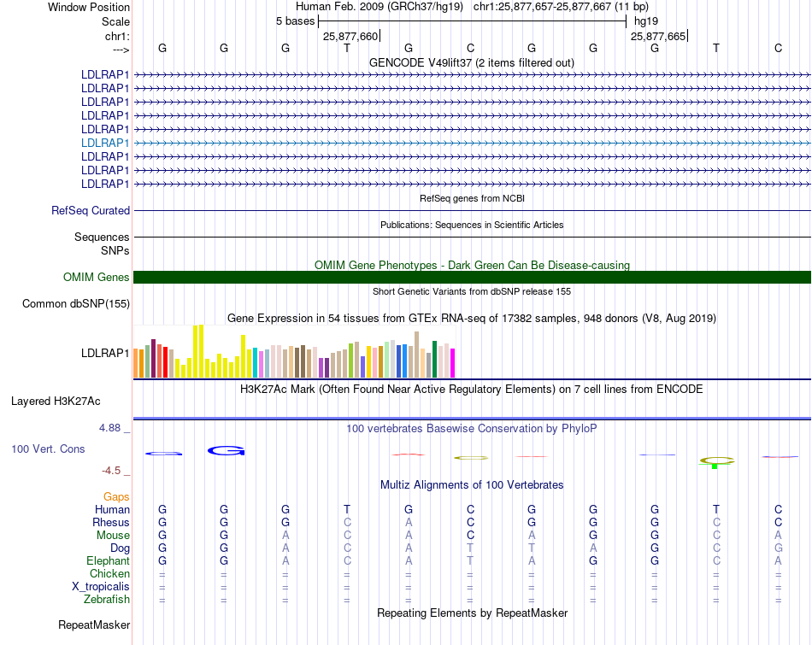Click the '5 bases' scale bar text
Viewport: 812px width, 645px height.
[295, 21]
